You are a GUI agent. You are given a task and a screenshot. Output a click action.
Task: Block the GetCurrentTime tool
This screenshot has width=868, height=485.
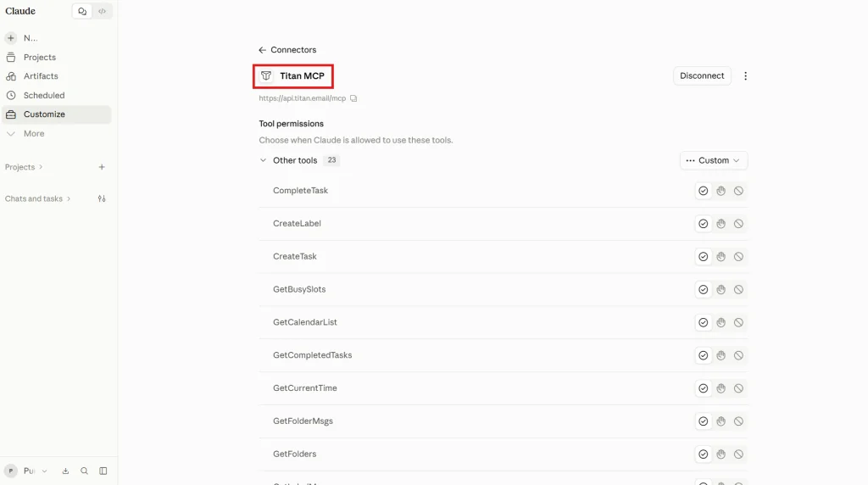[x=738, y=388]
